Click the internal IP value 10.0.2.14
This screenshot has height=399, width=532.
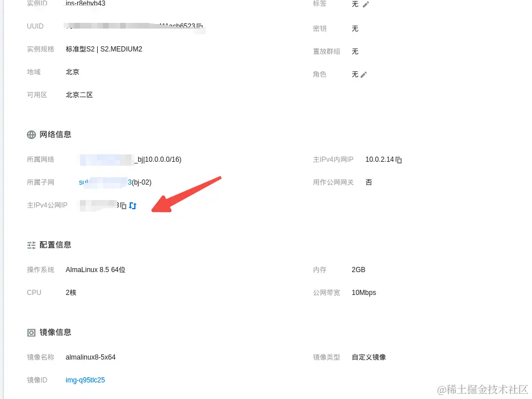(379, 159)
